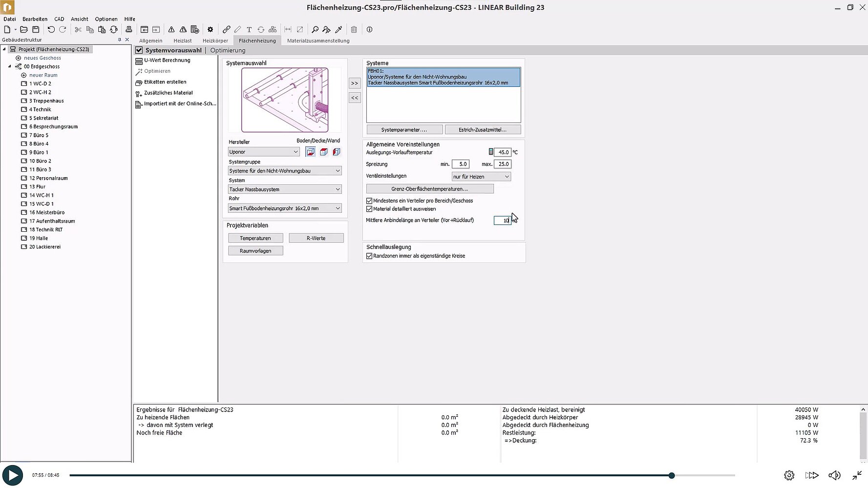Click the Grenz-Oberflächentemperaturen button
The image size is (868, 488).
(x=429, y=189)
